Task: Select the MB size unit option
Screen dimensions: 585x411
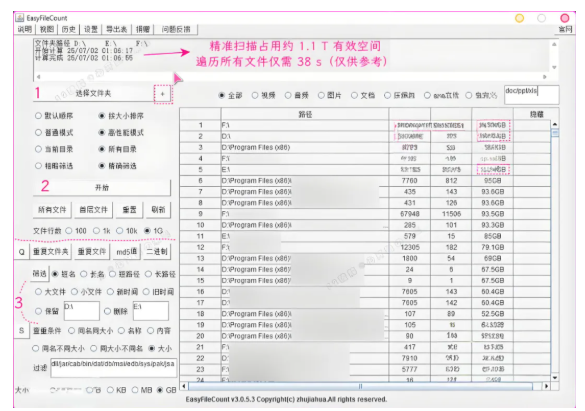Action: (x=142, y=390)
